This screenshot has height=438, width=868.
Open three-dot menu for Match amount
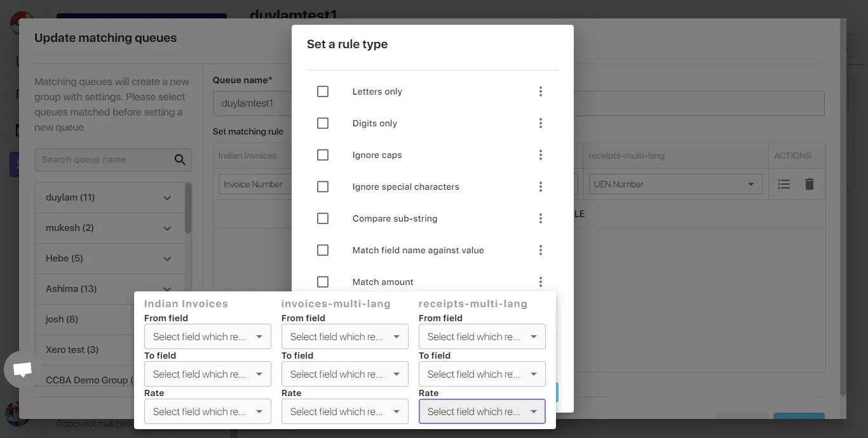(541, 282)
